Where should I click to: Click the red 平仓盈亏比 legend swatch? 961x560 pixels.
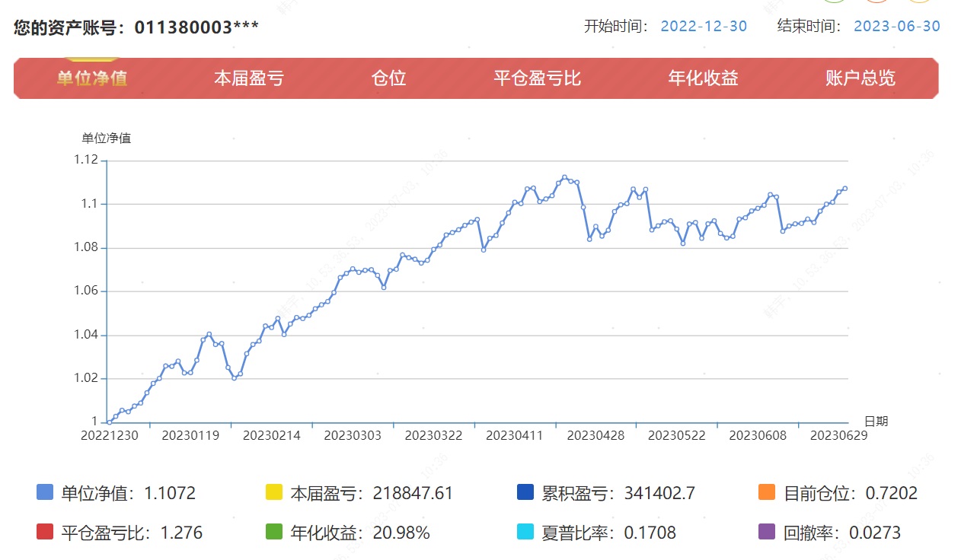pos(45,532)
